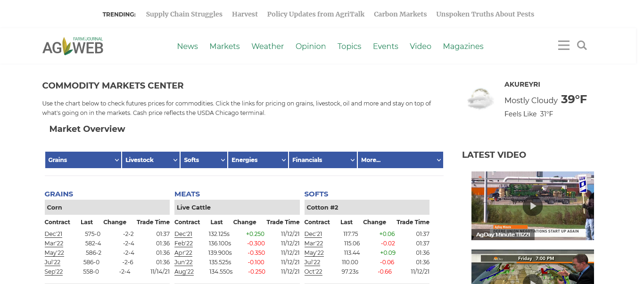644x284 pixels.
Task: Click the Carbon Markets trending link
Action: 400,14
